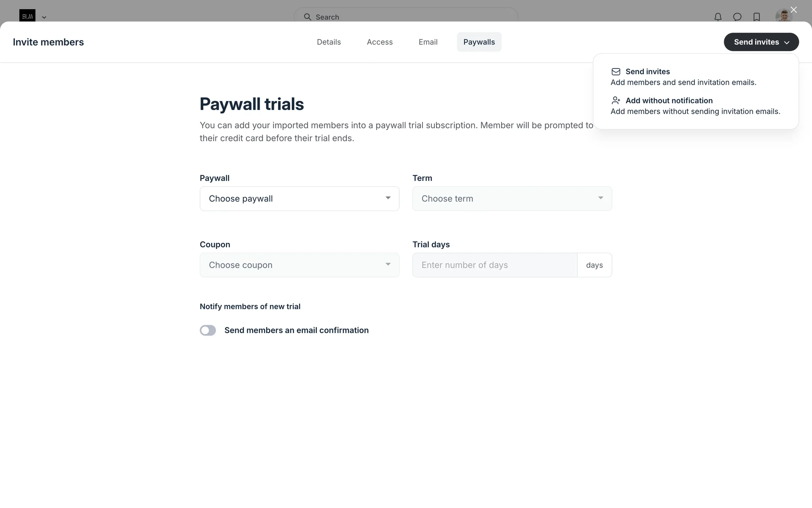
Task: Go to the Access tab
Action: click(379, 42)
